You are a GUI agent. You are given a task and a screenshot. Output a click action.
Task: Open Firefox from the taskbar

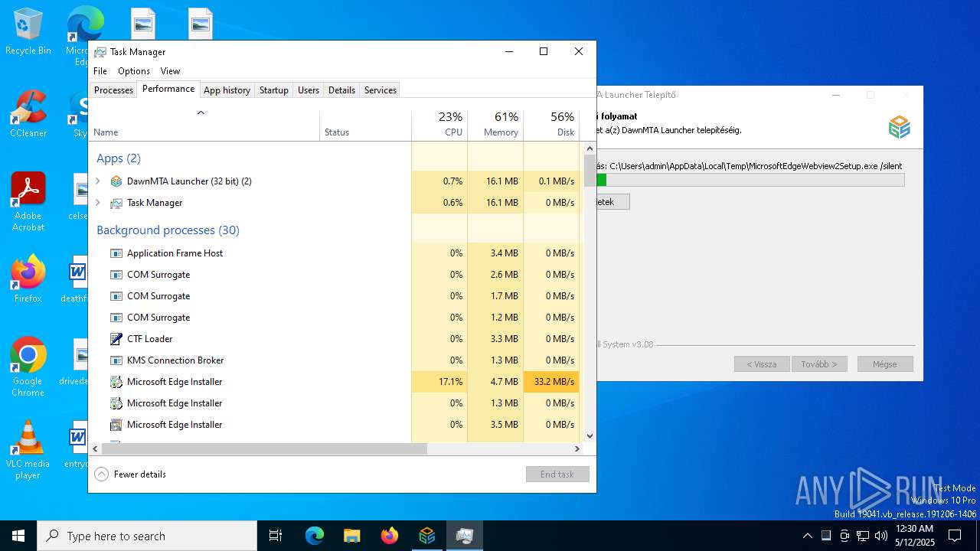[x=390, y=536]
